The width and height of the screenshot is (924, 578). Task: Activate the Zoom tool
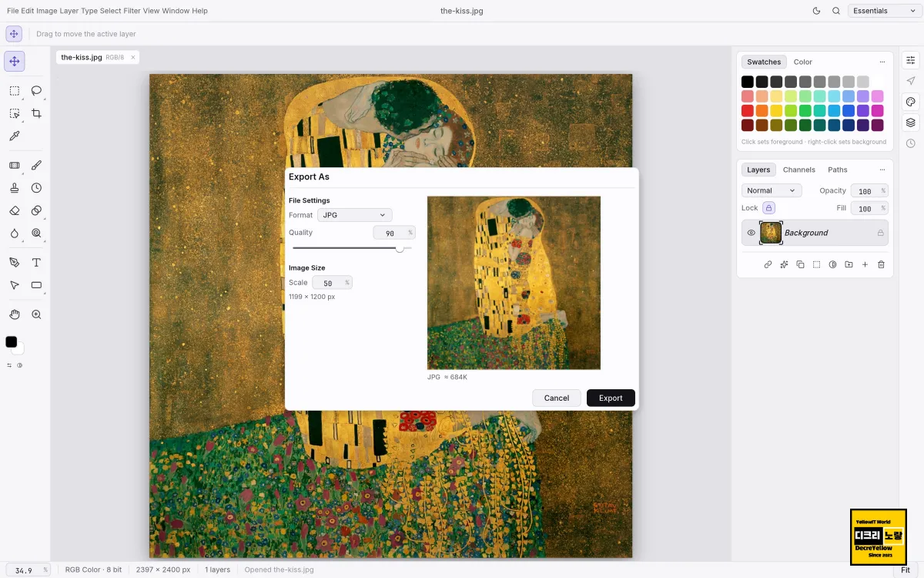(x=36, y=314)
